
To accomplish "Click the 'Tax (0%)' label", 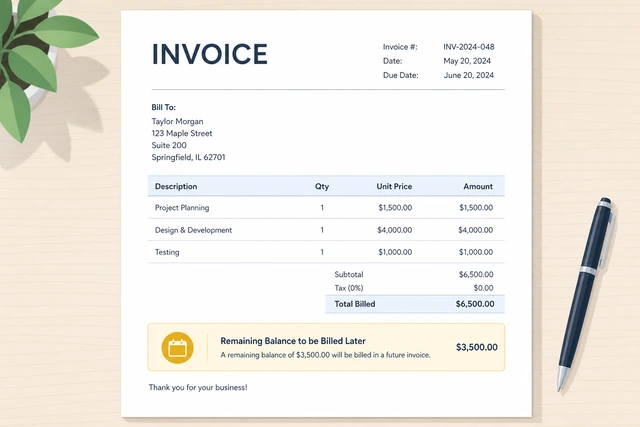I will pyautogui.click(x=349, y=288).
